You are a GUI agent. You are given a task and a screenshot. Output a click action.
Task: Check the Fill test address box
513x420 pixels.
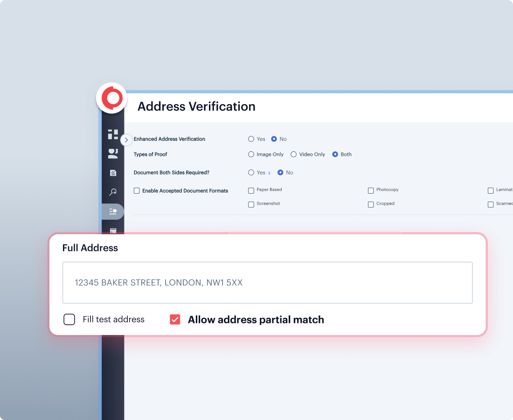click(69, 320)
